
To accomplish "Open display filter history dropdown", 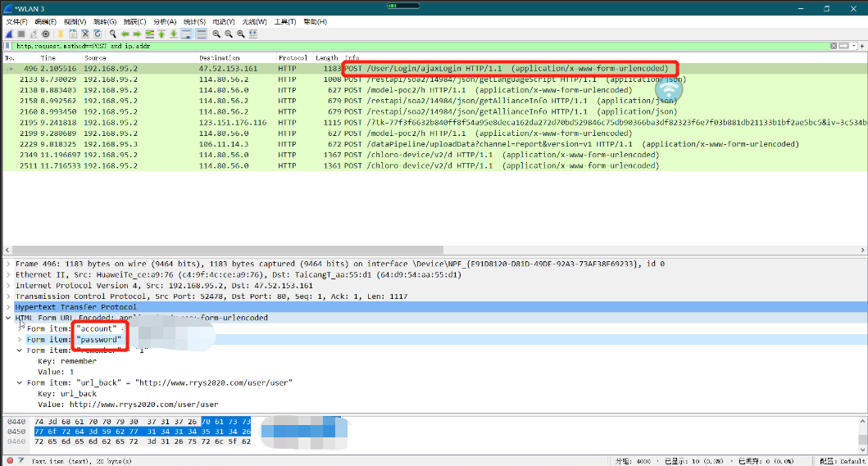I will click(854, 46).
